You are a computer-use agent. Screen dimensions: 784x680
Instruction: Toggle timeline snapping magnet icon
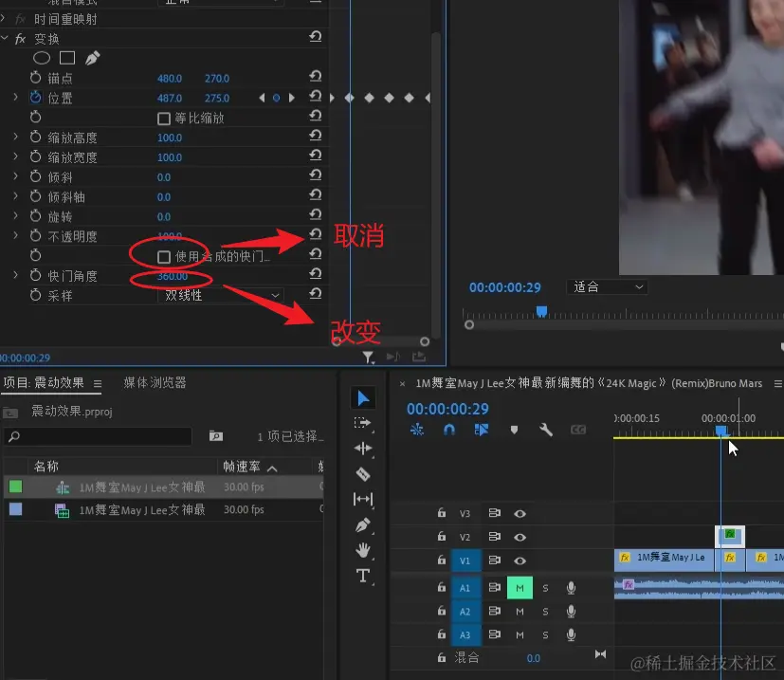tap(449, 430)
